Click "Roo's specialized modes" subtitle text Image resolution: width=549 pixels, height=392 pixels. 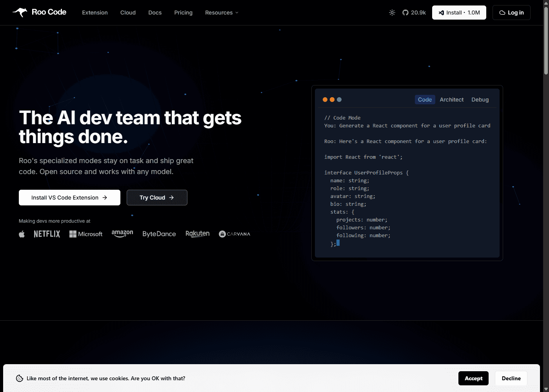(x=106, y=166)
